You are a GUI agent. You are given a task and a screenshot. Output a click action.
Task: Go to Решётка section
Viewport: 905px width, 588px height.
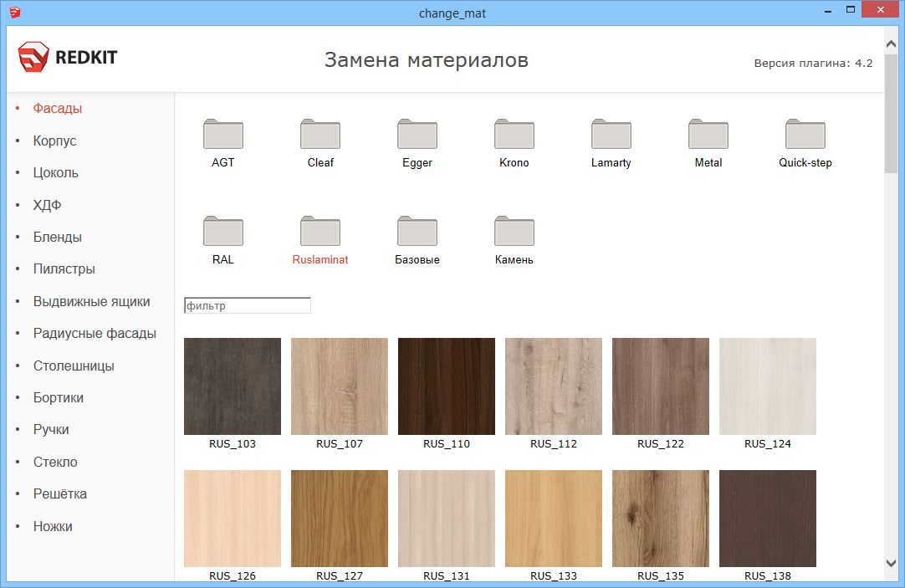(60, 494)
